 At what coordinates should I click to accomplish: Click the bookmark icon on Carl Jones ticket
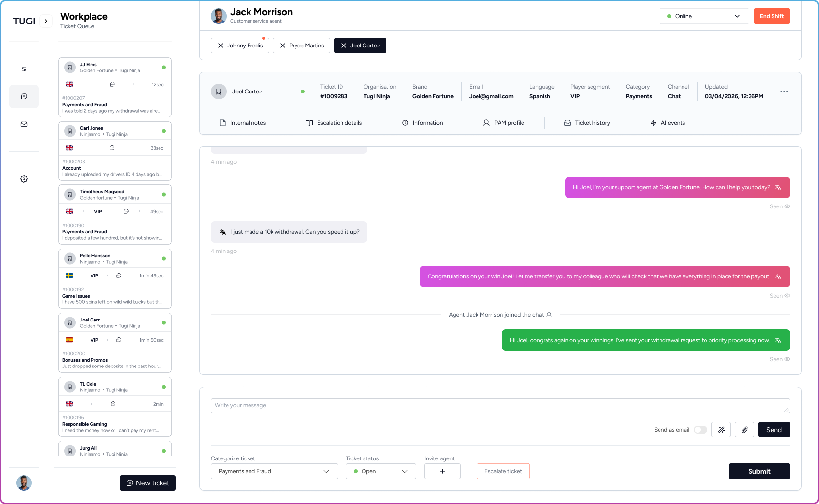[x=70, y=131]
